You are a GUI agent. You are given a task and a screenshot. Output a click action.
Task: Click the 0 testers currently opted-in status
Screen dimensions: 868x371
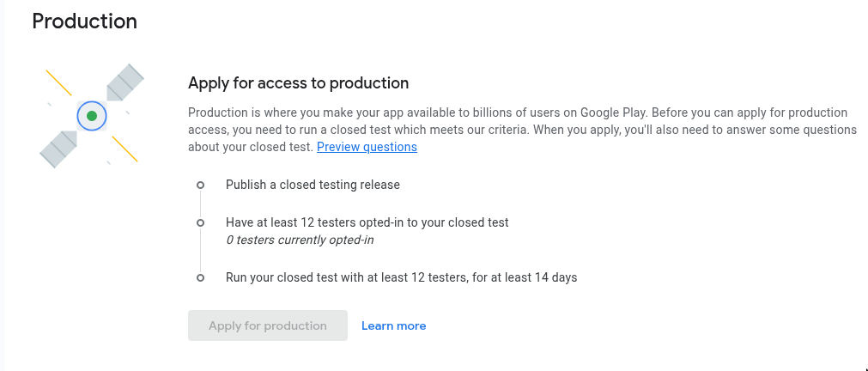(x=300, y=240)
